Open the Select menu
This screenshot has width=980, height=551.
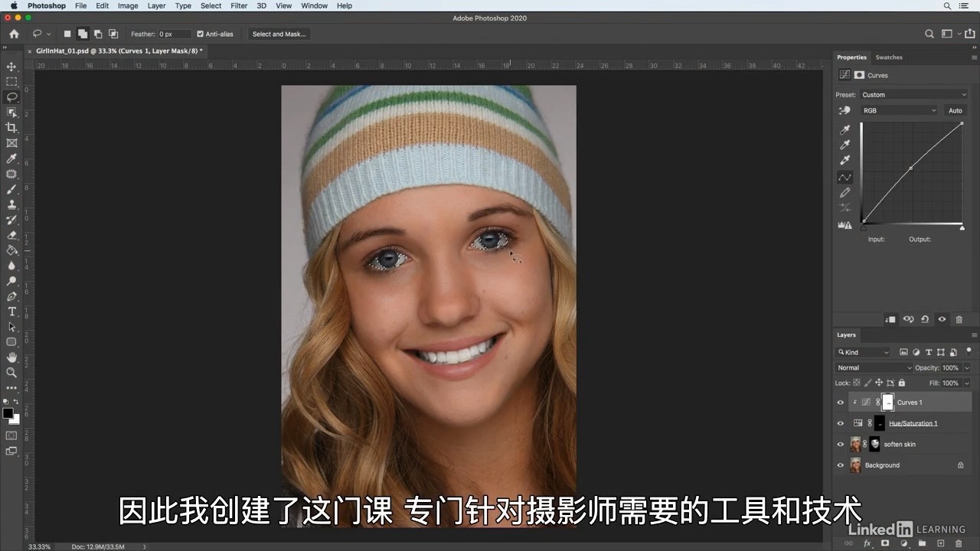[x=211, y=5]
